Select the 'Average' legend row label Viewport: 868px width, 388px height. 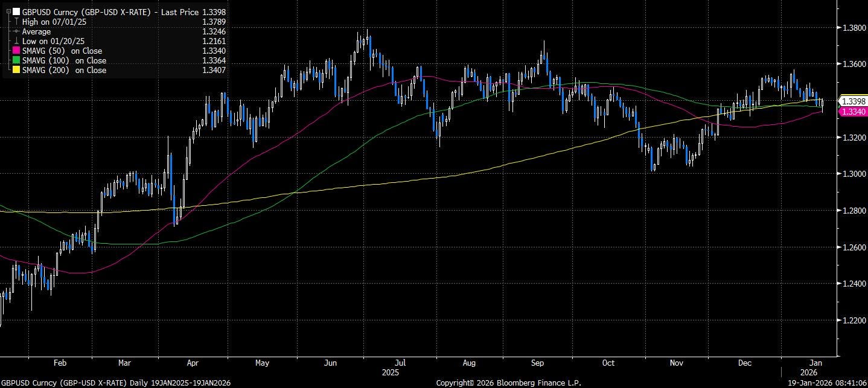point(36,31)
